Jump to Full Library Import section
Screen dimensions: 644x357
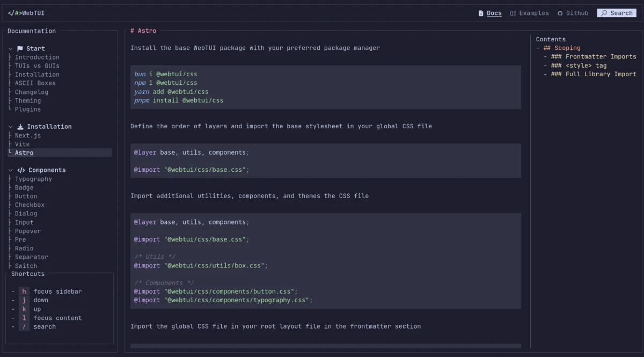[x=601, y=74]
